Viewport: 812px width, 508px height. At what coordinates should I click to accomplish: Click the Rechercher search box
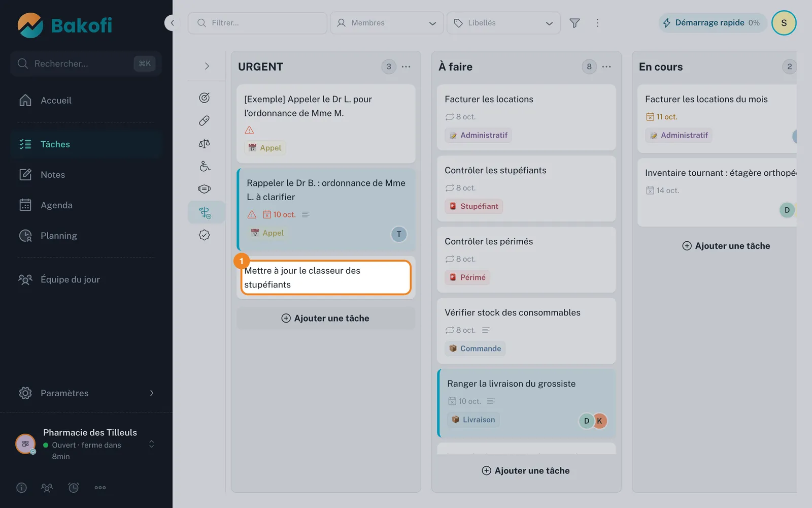pyautogui.click(x=86, y=63)
